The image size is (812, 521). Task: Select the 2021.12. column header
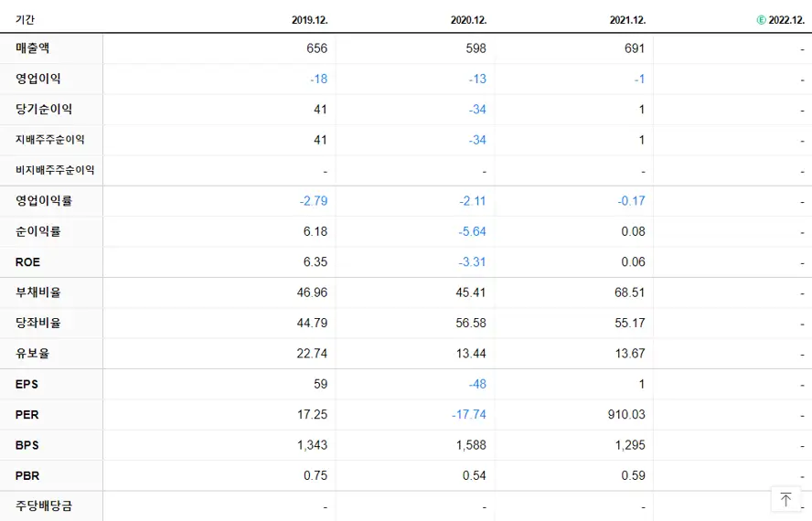tap(627, 20)
